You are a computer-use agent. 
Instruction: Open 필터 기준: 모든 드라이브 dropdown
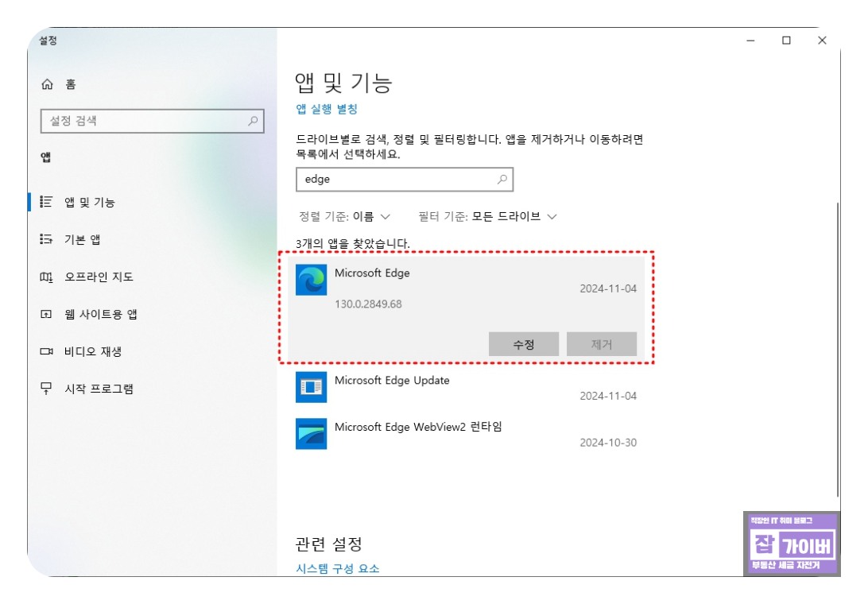point(487,216)
